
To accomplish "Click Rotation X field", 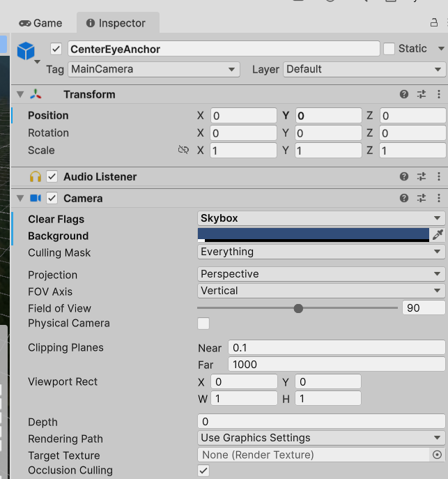I will click(x=244, y=133).
